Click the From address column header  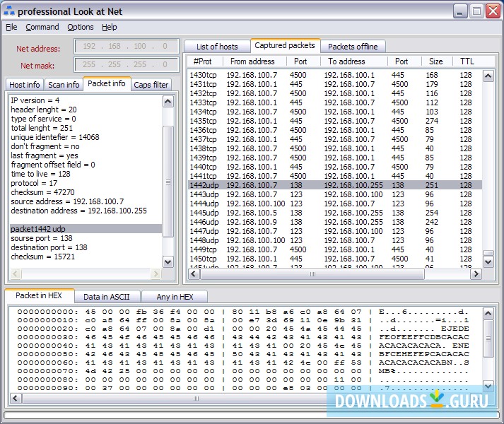tap(252, 61)
